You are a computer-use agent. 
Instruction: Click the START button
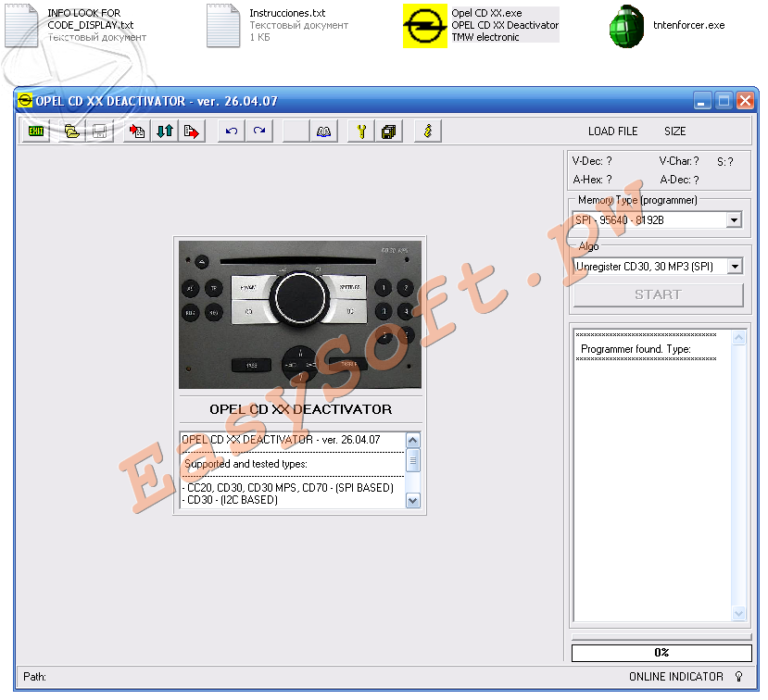(659, 294)
